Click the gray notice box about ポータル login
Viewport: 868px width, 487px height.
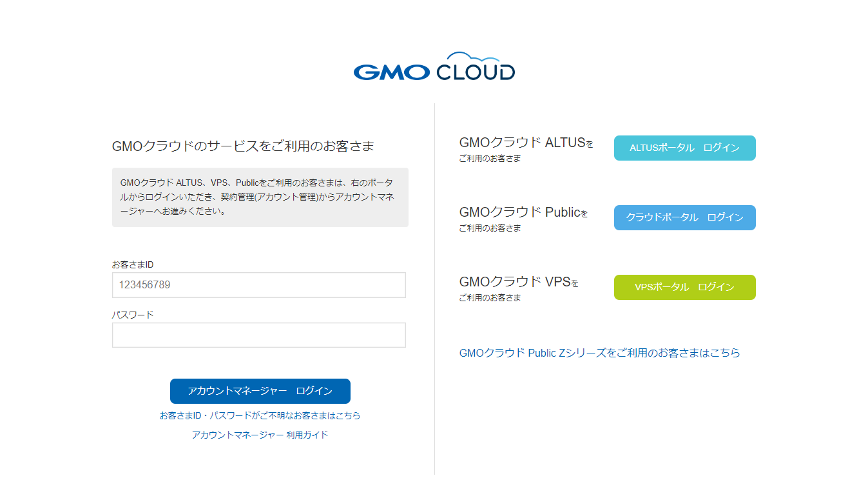[x=260, y=197]
